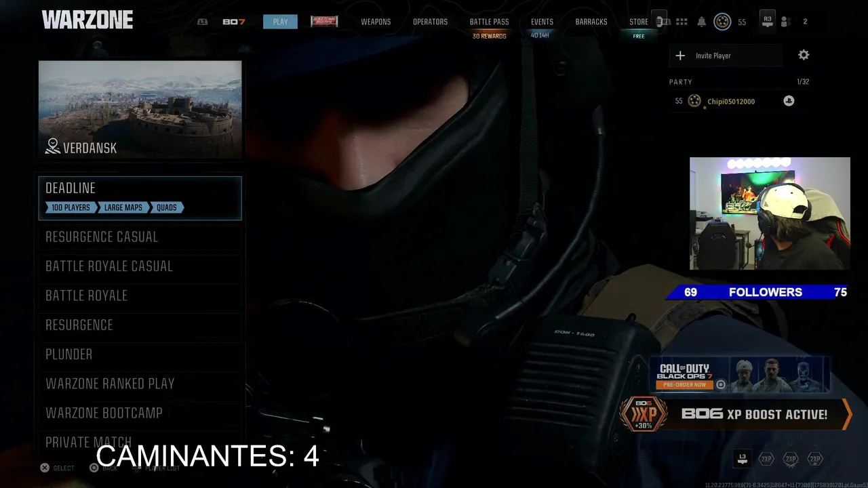Open the grid menu icon

click(682, 22)
